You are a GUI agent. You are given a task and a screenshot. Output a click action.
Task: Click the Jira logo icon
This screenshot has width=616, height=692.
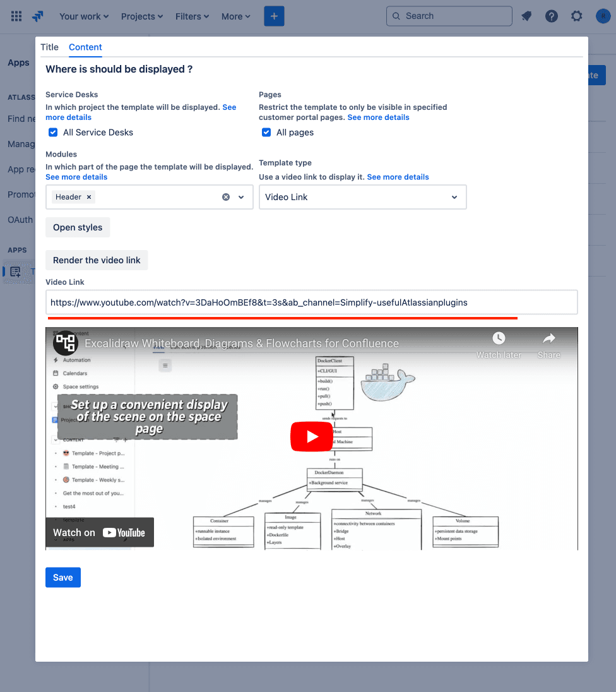coord(38,16)
